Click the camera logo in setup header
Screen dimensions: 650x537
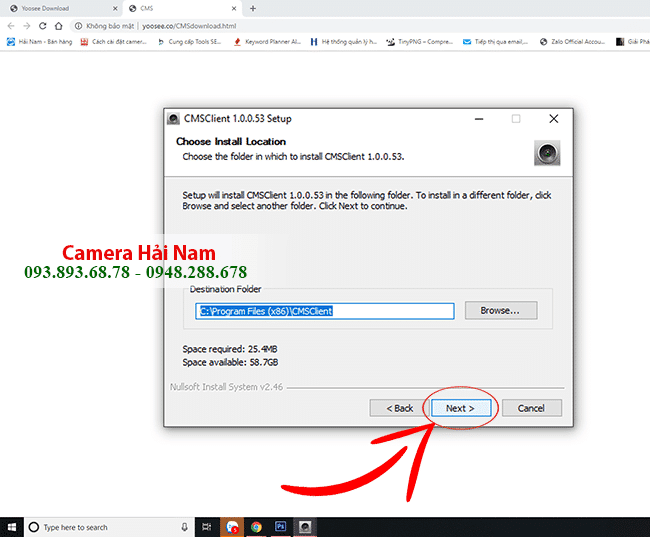tap(547, 153)
